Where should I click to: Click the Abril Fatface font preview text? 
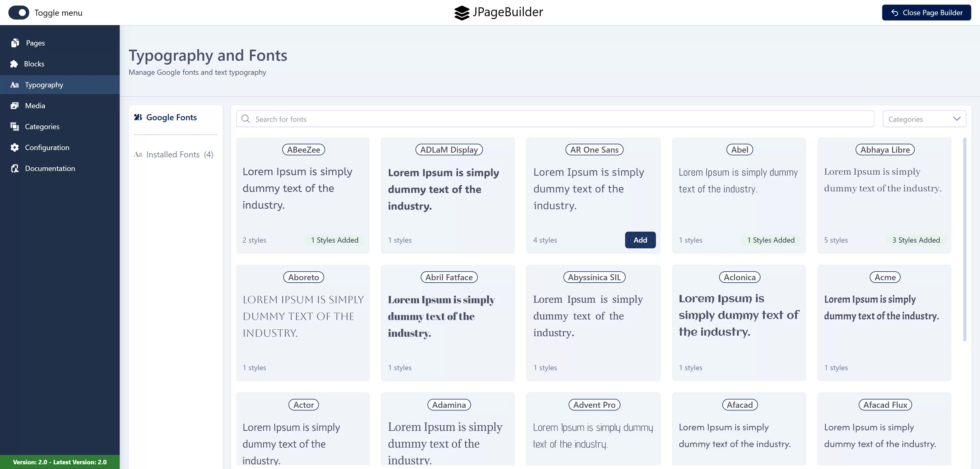click(x=441, y=316)
